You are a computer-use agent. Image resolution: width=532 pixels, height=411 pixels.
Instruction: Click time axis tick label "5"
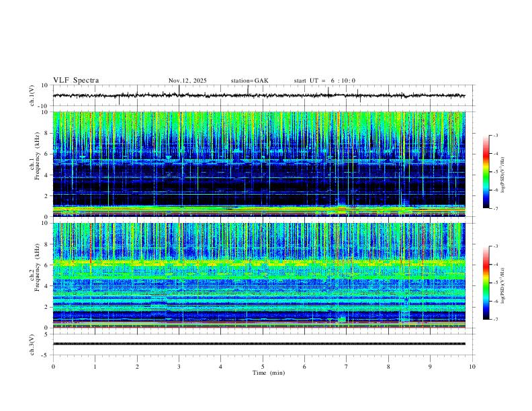point(263,367)
